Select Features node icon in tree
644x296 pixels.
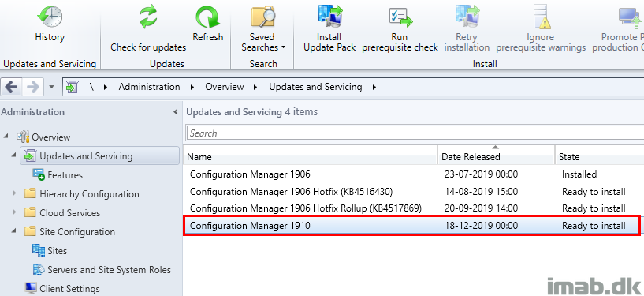[x=39, y=174]
